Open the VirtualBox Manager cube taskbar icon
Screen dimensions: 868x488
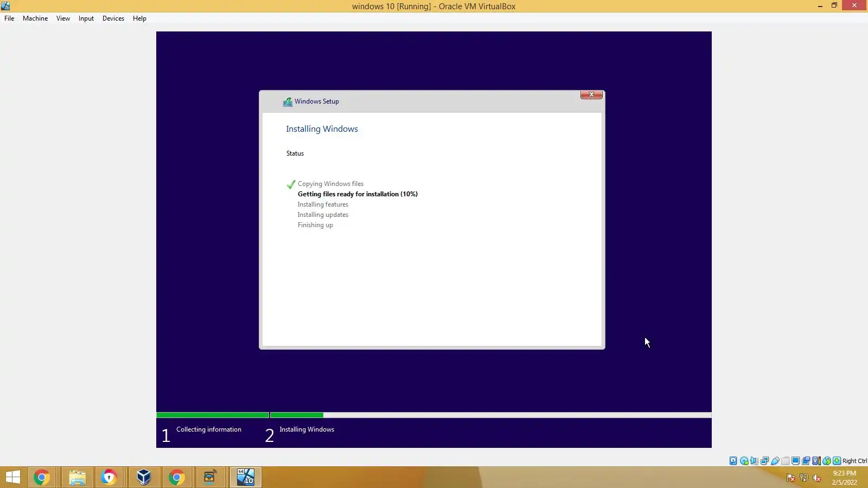[144, 477]
